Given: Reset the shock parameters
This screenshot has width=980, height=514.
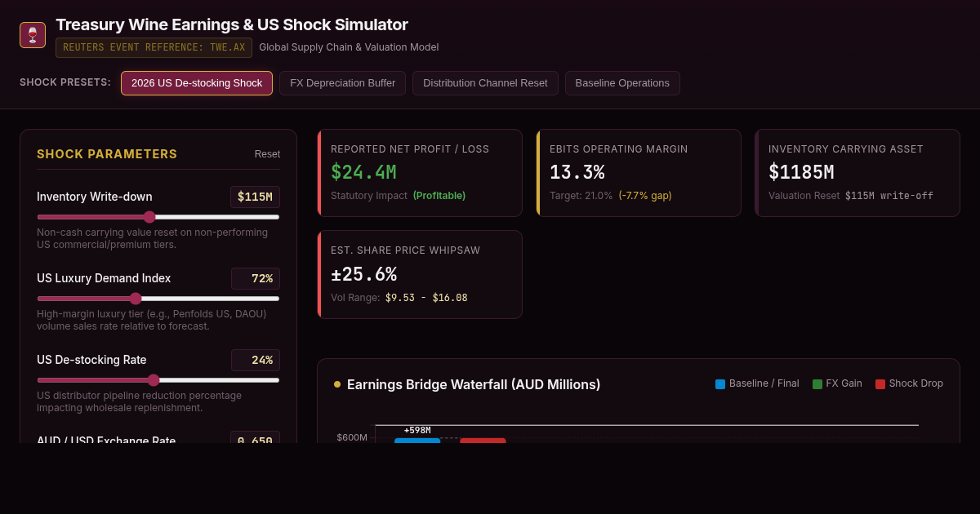Looking at the screenshot, I should click(267, 154).
